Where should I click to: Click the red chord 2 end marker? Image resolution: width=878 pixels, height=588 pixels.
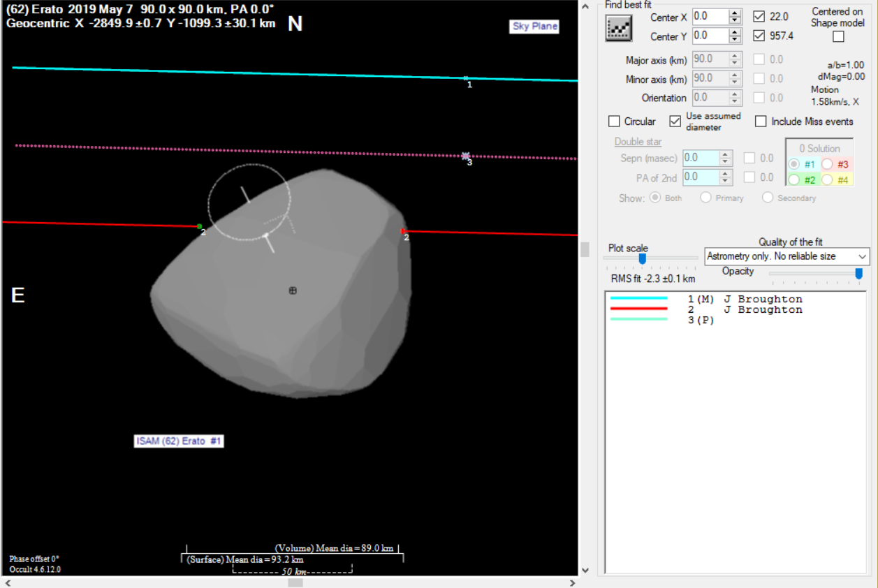[x=402, y=230]
